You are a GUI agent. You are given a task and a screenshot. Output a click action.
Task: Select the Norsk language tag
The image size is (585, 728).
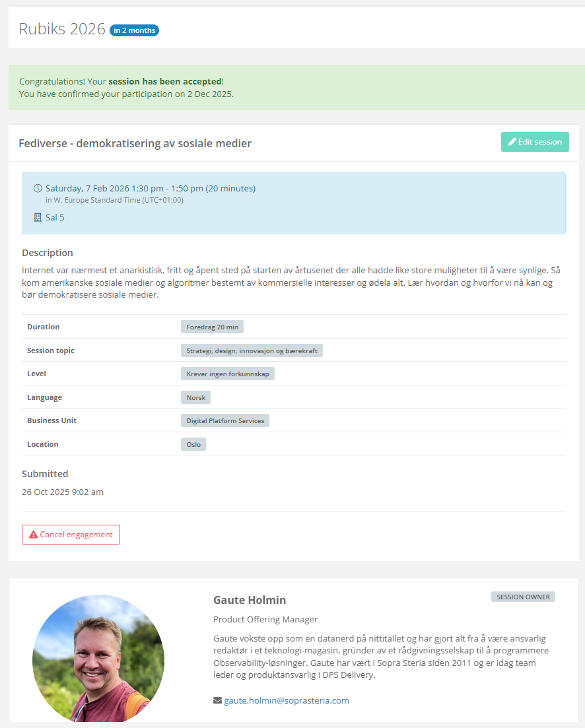(x=195, y=397)
